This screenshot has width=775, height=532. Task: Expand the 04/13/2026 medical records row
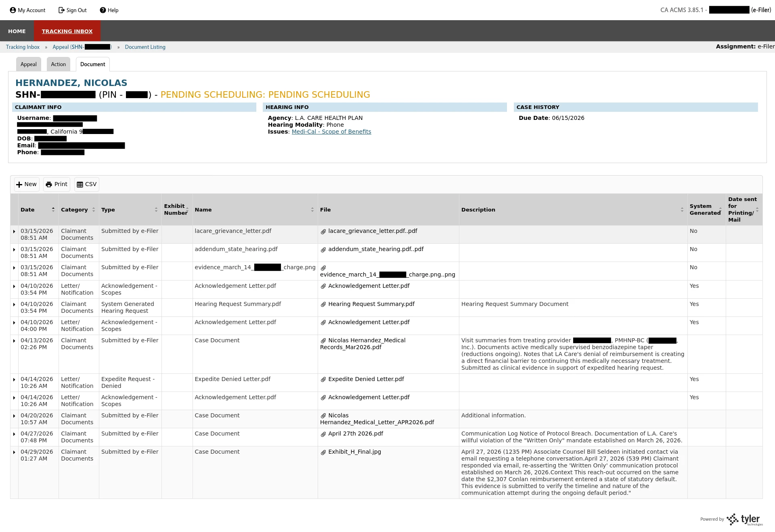click(14, 341)
